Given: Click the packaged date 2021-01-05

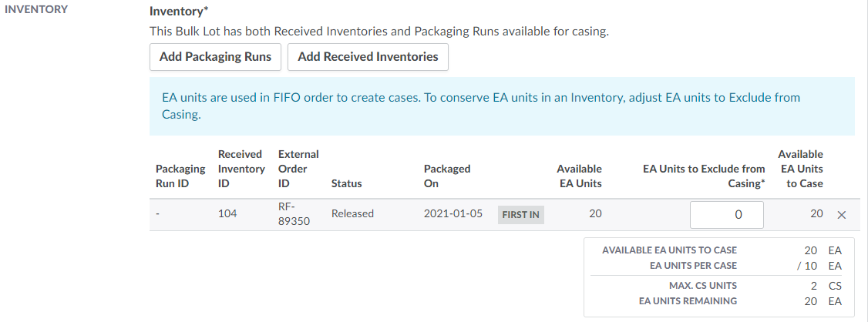Looking at the screenshot, I should 453,214.
